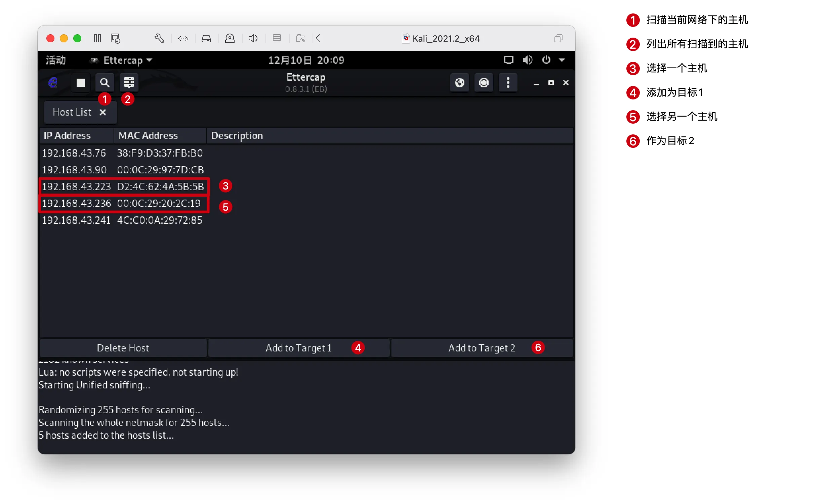Click MAC address 00:0C:29:97:7D:CB

161,170
